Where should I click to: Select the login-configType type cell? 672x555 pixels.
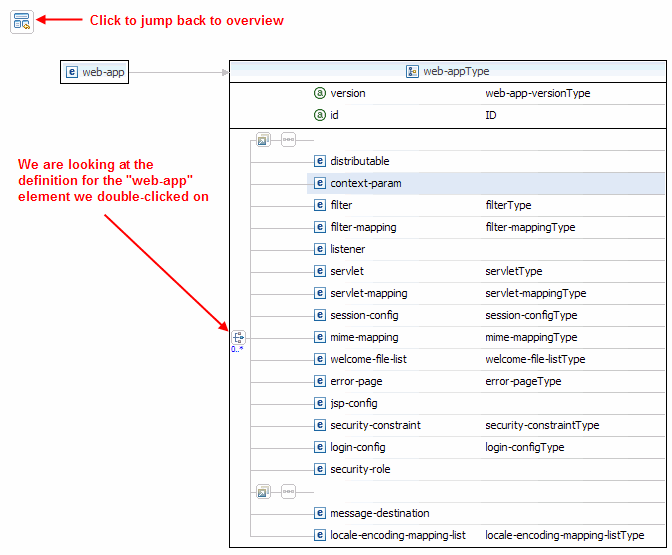click(525, 447)
